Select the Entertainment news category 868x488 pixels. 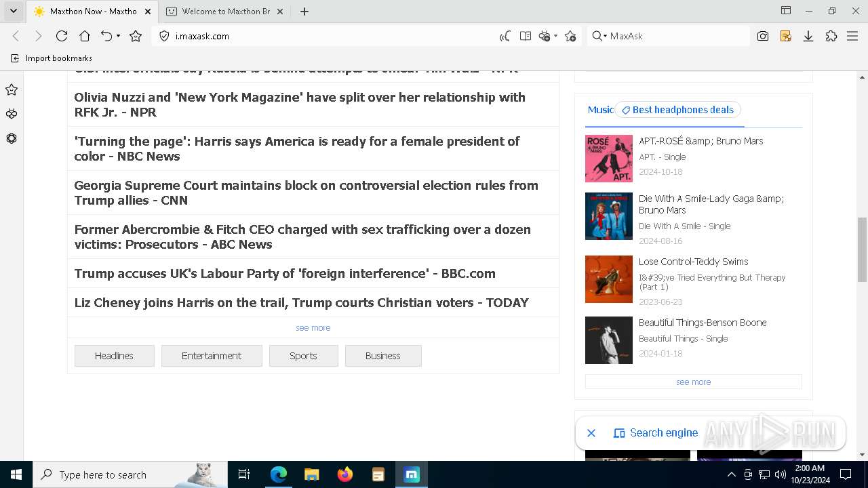[212, 356]
